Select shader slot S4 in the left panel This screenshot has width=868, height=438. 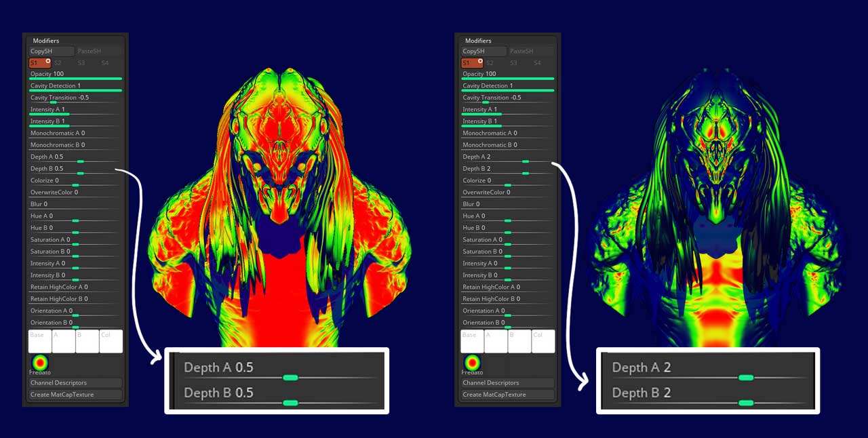point(111,63)
